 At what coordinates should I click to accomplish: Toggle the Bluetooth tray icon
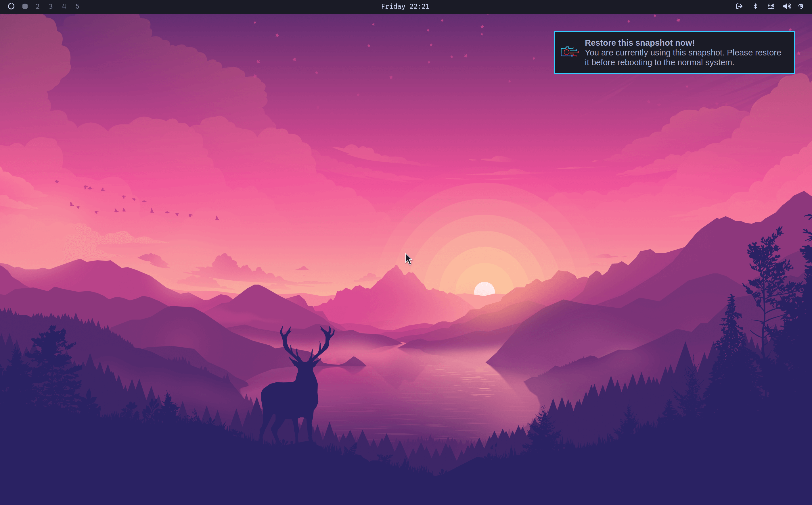point(755,6)
